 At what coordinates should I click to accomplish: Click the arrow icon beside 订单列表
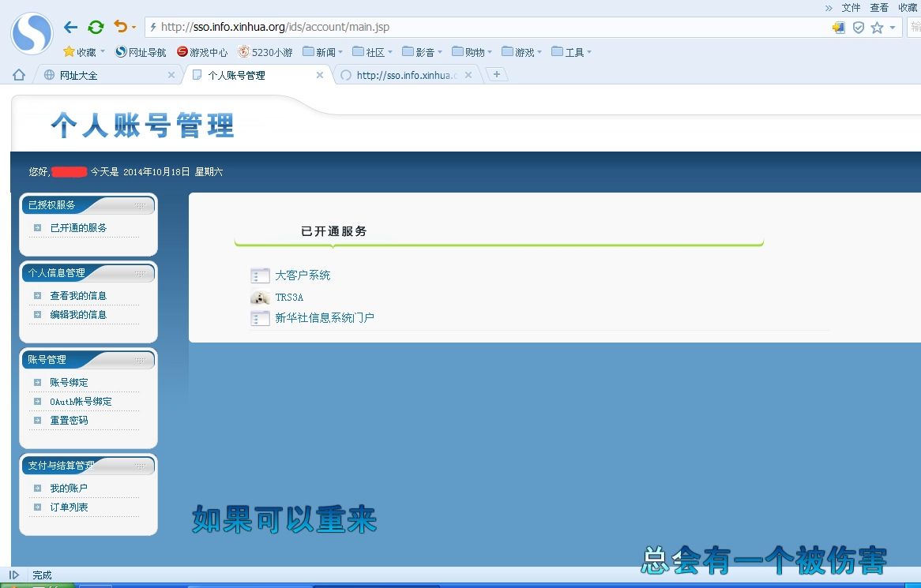point(38,507)
